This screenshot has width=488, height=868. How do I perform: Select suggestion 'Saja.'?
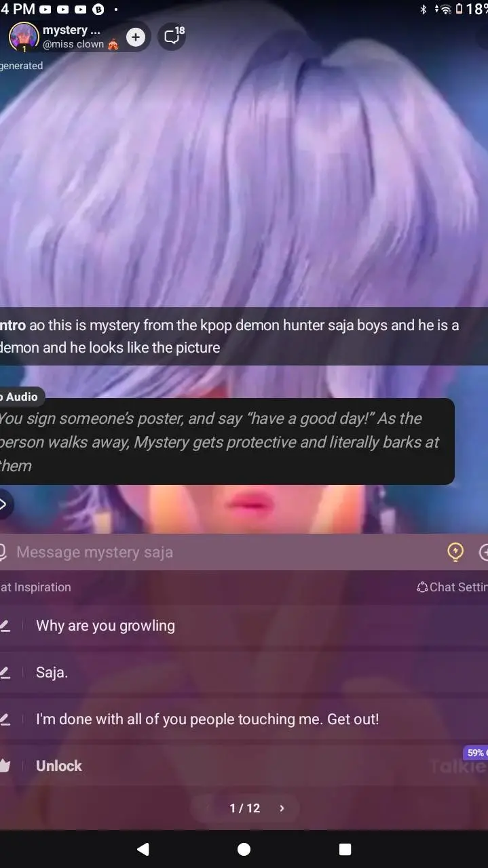point(52,673)
